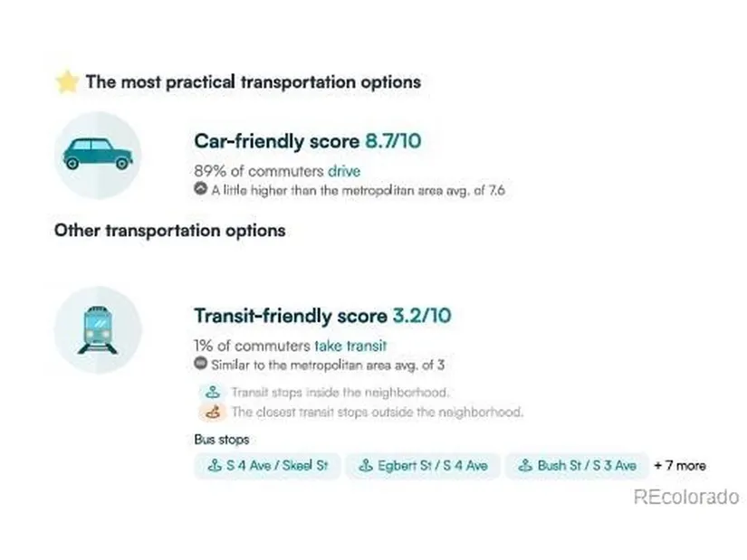This screenshot has width=747, height=560.
Task: Click the 'Transit-friendly score 3.2/10' heading
Action: click(x=321, y=317)
